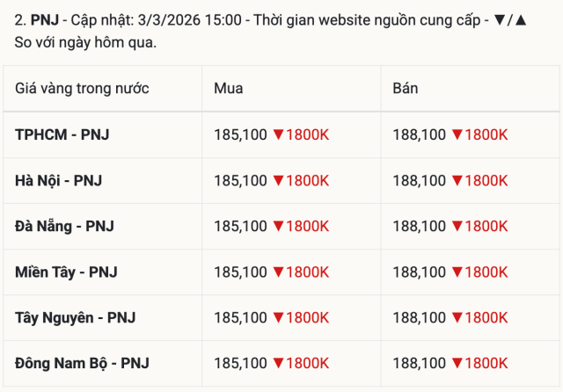This screenshot has height=392, width=563.
Task: Click the red down arrow in Đông Nam Bộ Mua cell
Action: point(278,363)
